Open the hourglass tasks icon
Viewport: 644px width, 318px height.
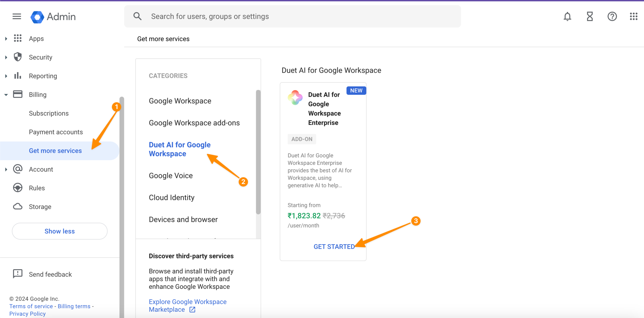[590, 17]
